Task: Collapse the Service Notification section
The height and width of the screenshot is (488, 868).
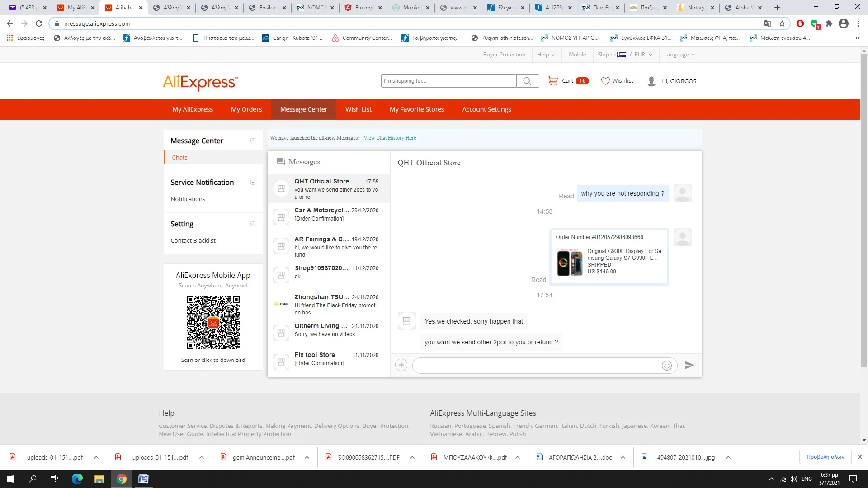Action: coord(253,183)
